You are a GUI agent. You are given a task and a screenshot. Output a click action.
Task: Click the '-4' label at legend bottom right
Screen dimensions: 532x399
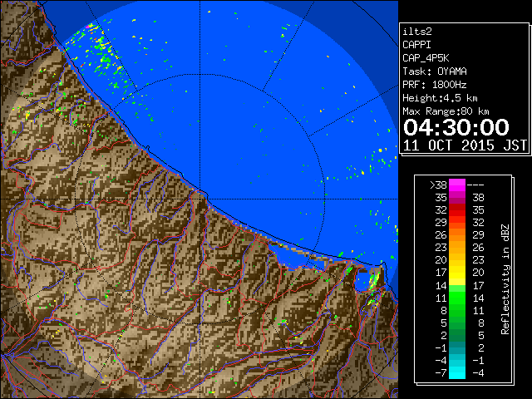(x=478, y=373)
